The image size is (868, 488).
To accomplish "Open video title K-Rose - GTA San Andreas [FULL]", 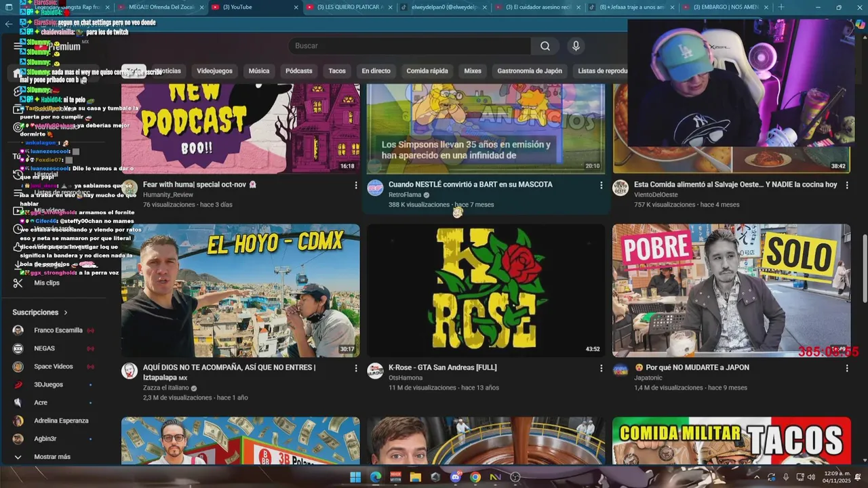I will click(443, 367).
